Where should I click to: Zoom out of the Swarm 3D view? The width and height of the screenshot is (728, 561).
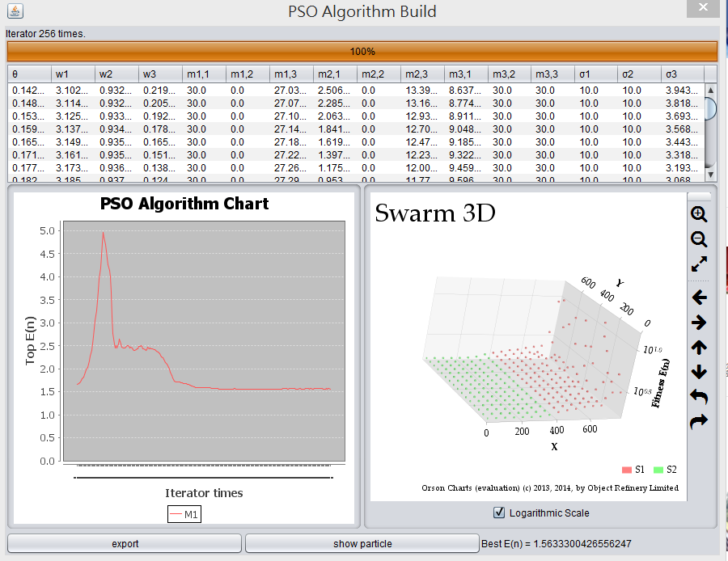(x=698, y=239)
